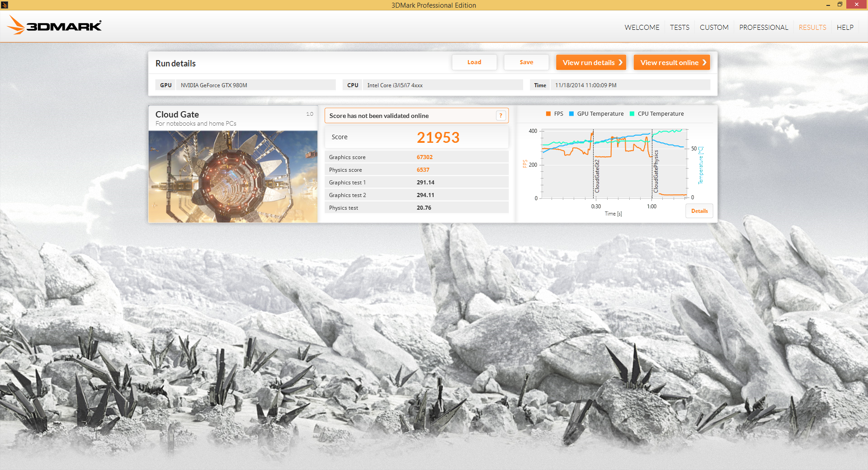The image size is (868, 470).
Task: Click the 3DMark logo
Action: pos(54,25)
